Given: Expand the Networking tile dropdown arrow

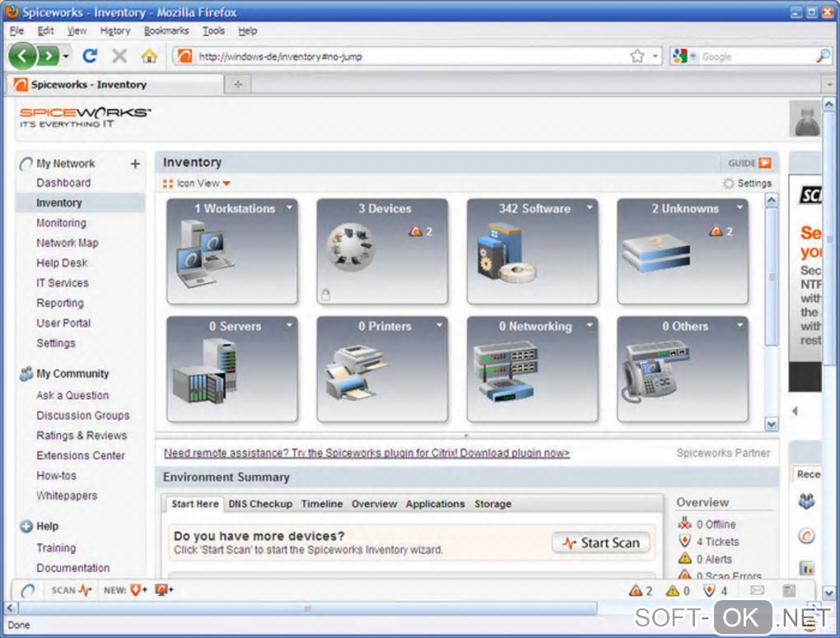Looking at the screenshot, I should click(590, 324).
